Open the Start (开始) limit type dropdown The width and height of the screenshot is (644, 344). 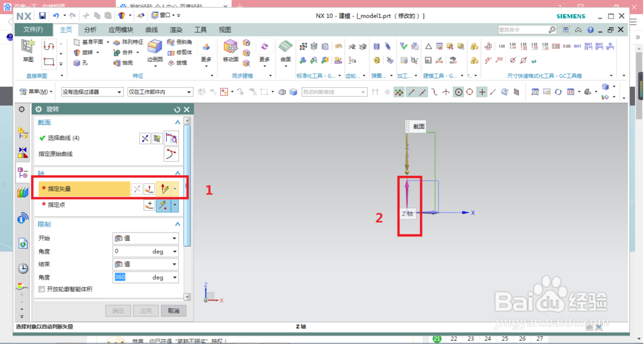(x=146, y=238)
